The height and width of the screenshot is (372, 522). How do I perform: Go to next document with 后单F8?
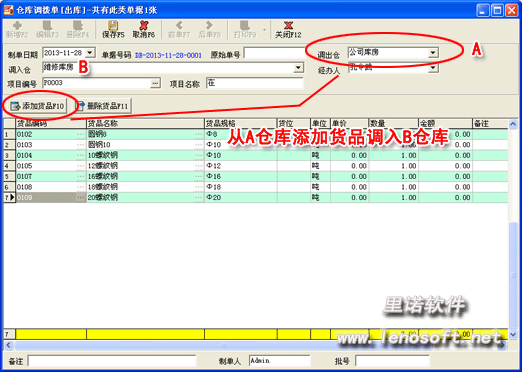point(209,29)
